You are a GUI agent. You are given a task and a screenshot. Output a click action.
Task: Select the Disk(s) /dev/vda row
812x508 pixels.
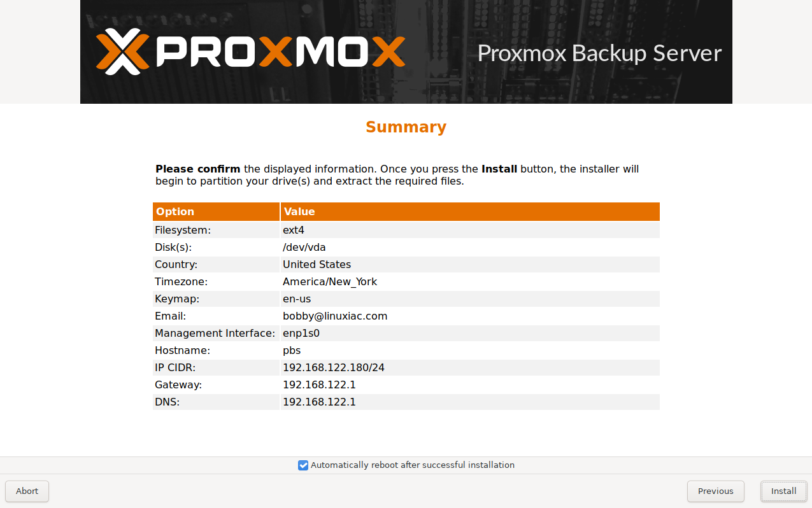click(x=406, y=247)
